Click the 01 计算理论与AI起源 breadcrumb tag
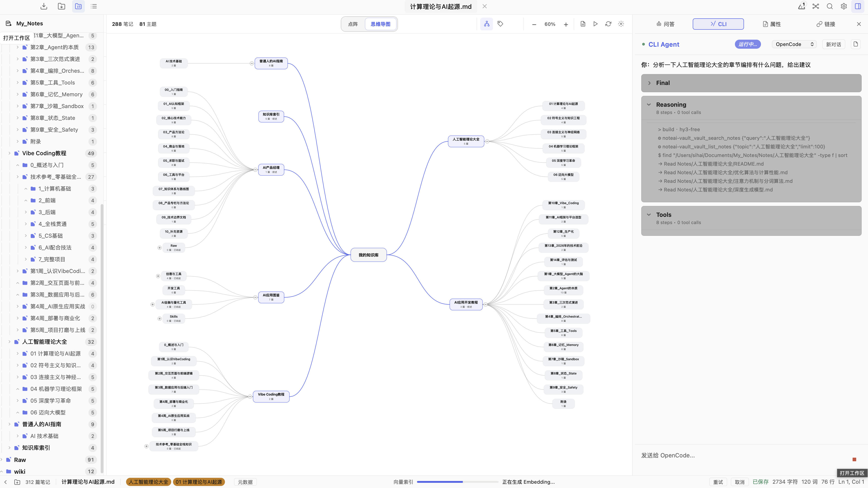The image size is (868, 488). (199, 482)
